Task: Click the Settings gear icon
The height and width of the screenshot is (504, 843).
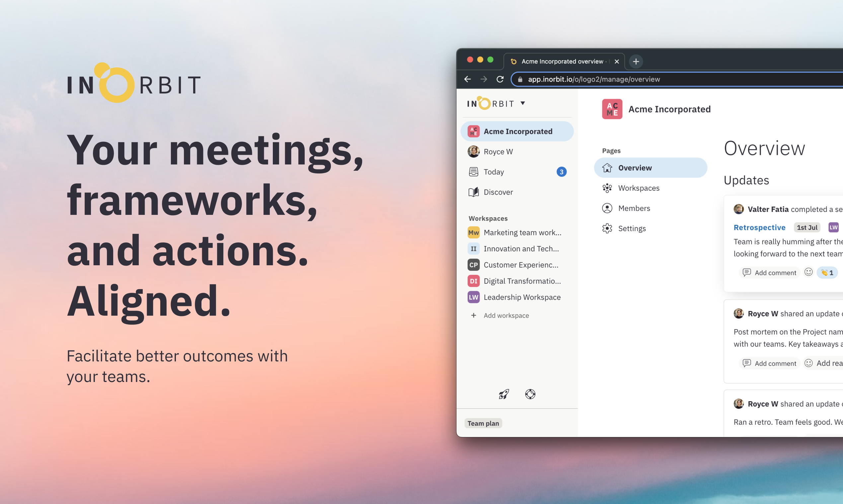Action: 607,228
